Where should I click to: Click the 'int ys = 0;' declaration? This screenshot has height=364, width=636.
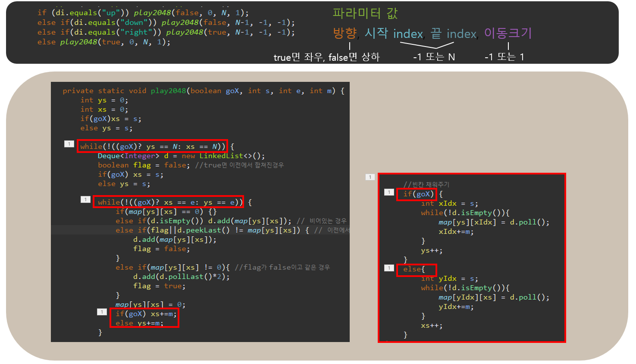pos(104,100)
